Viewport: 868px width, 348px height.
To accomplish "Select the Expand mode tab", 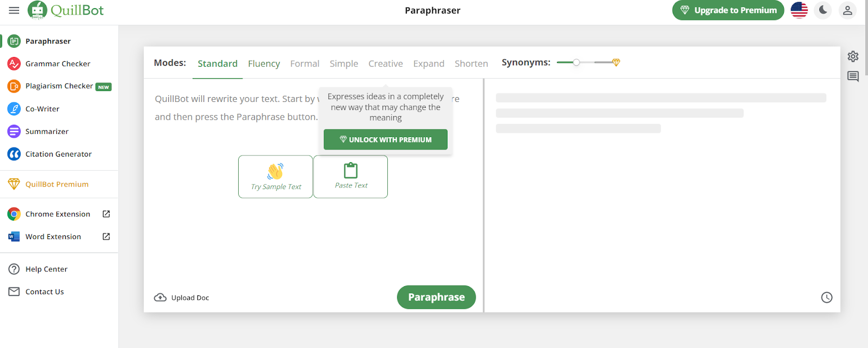I will [x=429, y=63].
